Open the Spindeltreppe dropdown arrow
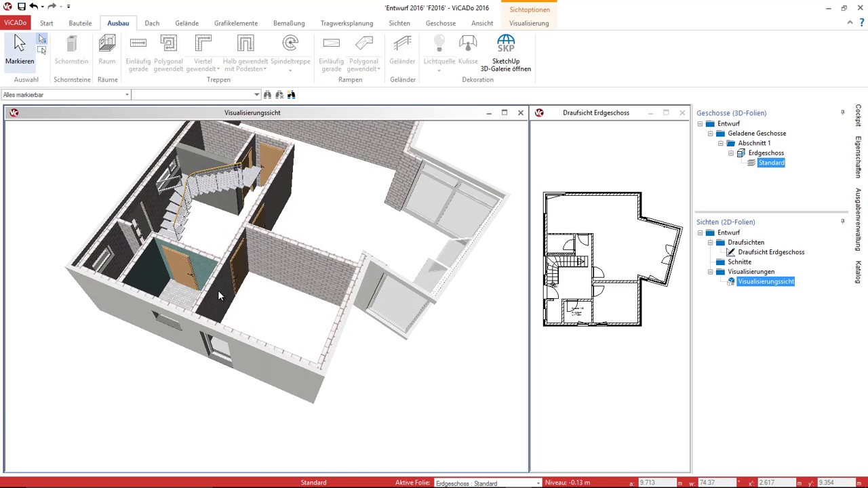This screenshot has width=868, height=488. pyautogui.click(x=290, y=70)
